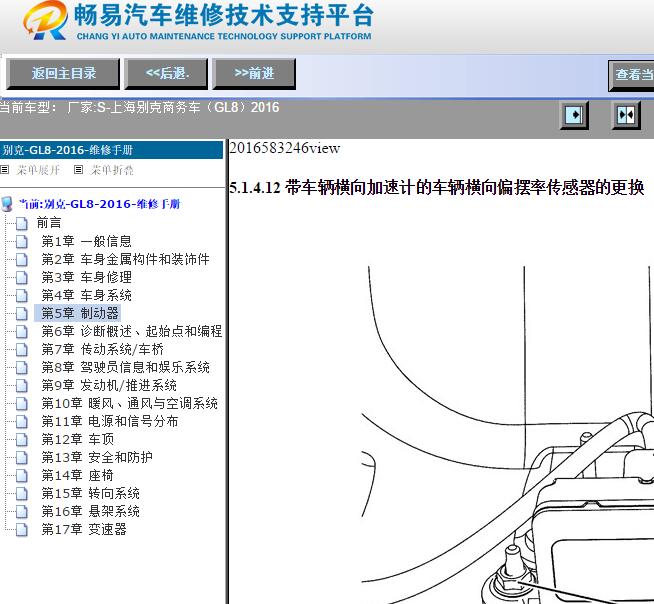The width and height of the screenshot is (654, 604).
Task: Click the 查看当 button at the right edge
Action: click(631, 75)
